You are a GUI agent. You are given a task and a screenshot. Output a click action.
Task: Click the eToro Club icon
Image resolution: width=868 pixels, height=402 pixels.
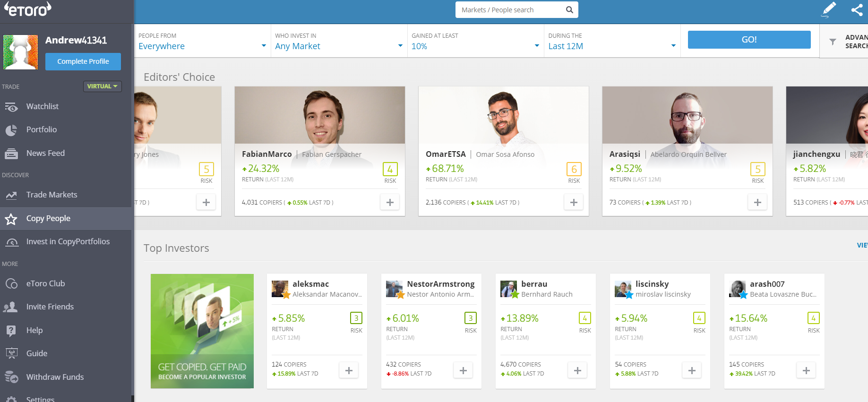[11, 284]
